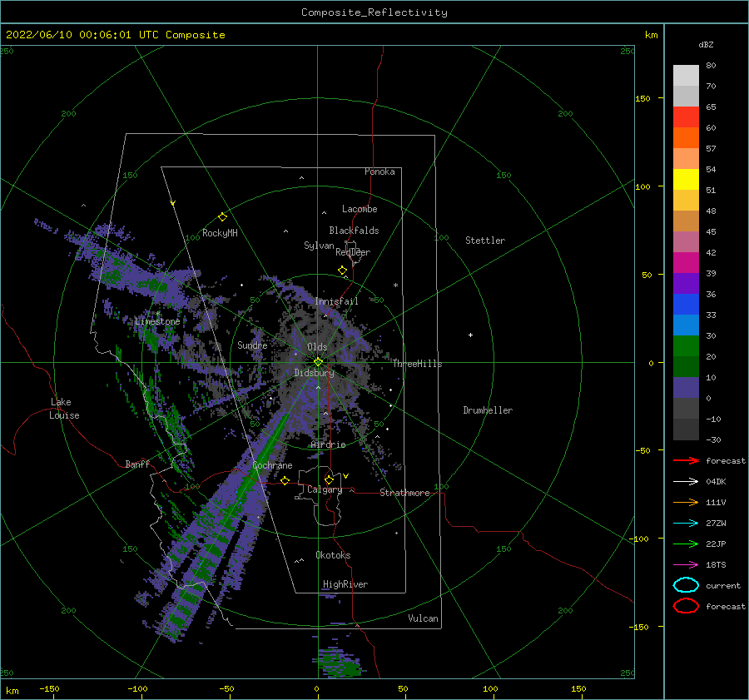Click the yellow diamond marker inside Calgary outline
The width and height of the screenshot is (749, 700).
coord(329,479)
